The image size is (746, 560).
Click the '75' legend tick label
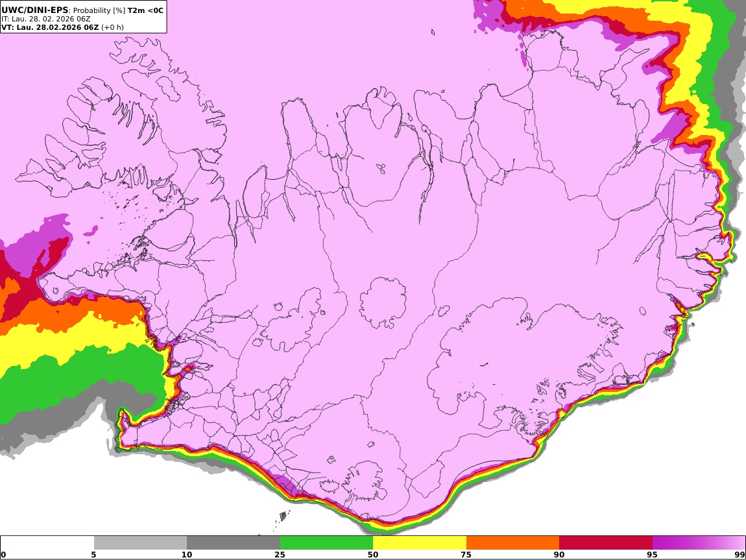click(x=466, y=555)
